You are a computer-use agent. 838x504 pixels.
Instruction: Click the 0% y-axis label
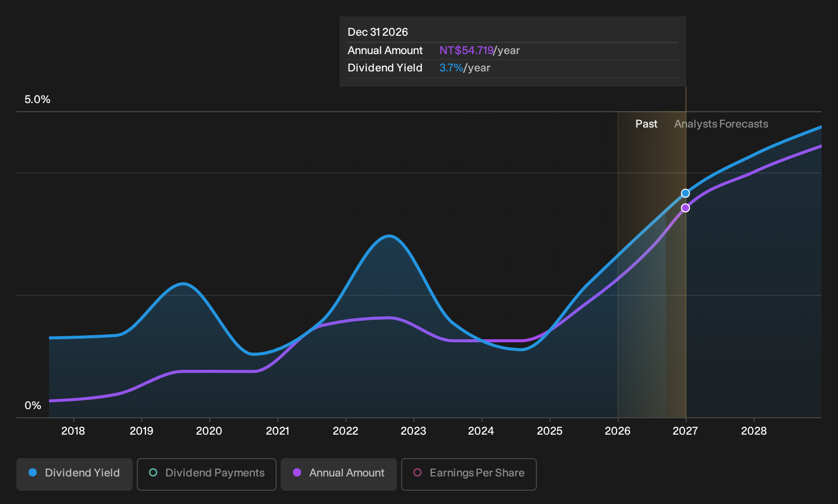click(x=33, y=406)
